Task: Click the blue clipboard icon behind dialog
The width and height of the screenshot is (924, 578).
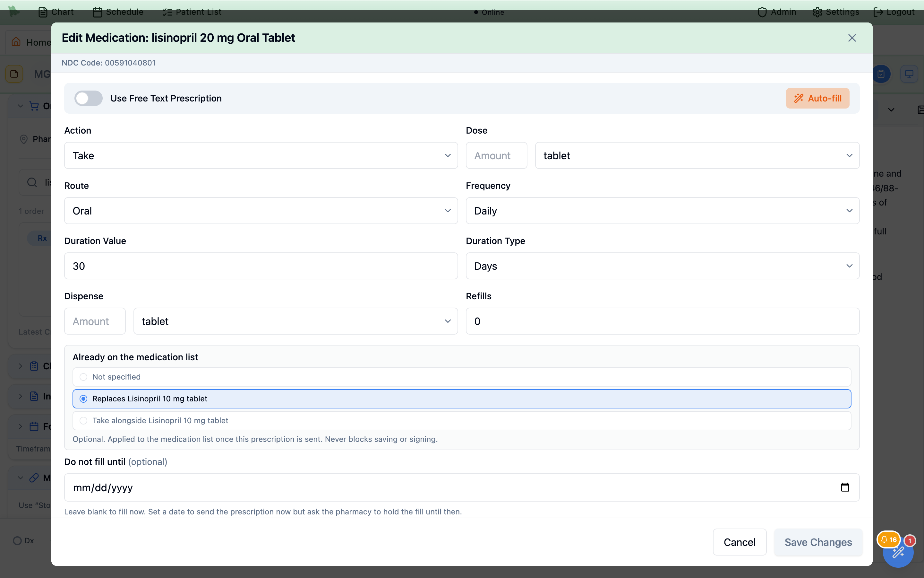Action: [881, 74]
